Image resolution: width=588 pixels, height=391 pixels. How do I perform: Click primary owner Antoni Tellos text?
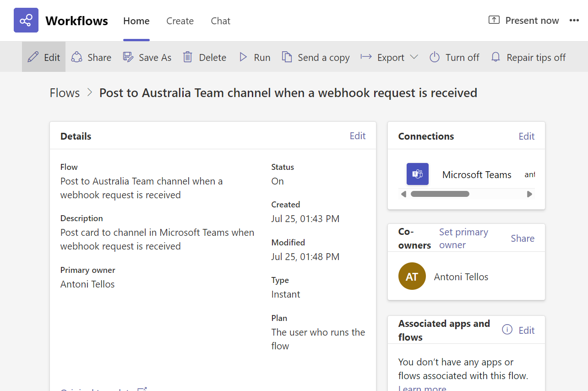coord(87,284)
